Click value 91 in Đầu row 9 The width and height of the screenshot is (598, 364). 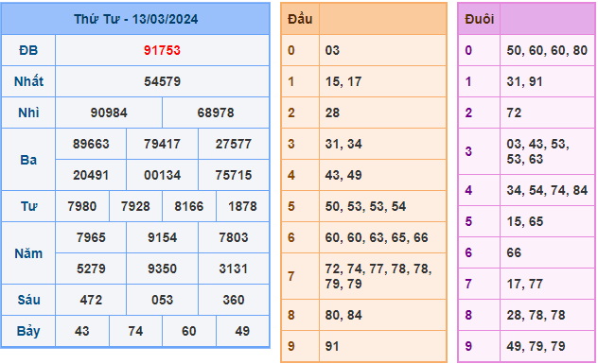pos(332,347)
